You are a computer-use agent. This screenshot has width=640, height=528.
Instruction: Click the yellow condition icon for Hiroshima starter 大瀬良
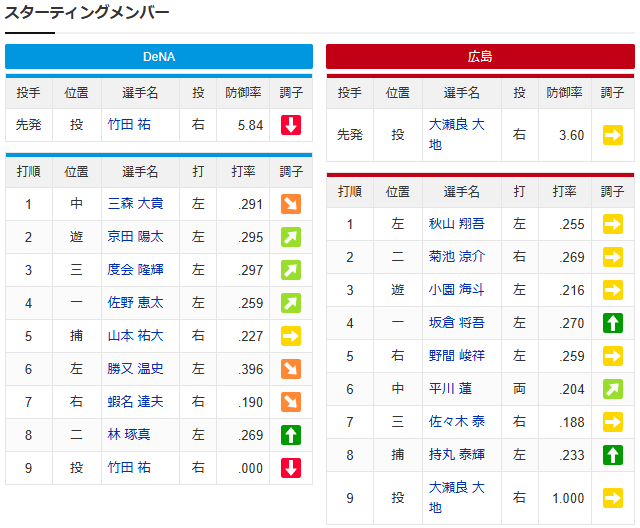pos(613,135)
